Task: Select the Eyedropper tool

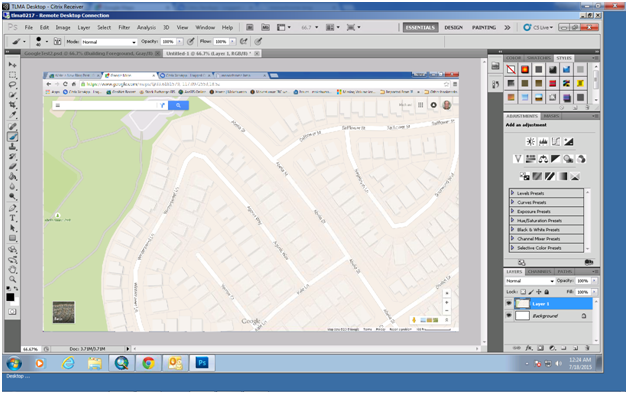Action: tap(12, 115)
